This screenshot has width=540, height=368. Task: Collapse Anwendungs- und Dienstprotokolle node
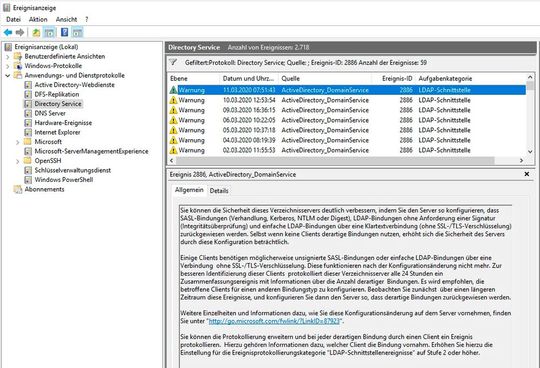pyautogui.click(x=8, y=75)
